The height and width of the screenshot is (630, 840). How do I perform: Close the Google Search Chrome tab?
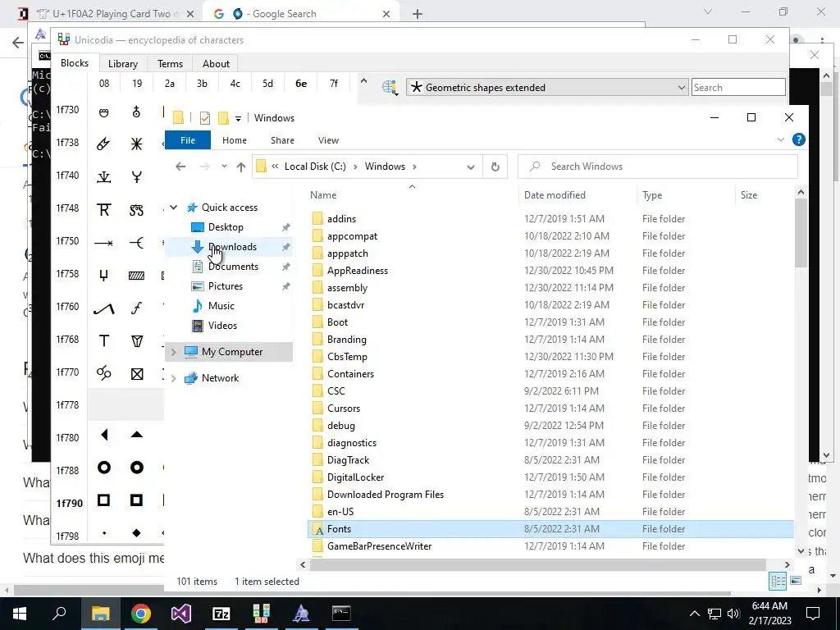(386, 14)
